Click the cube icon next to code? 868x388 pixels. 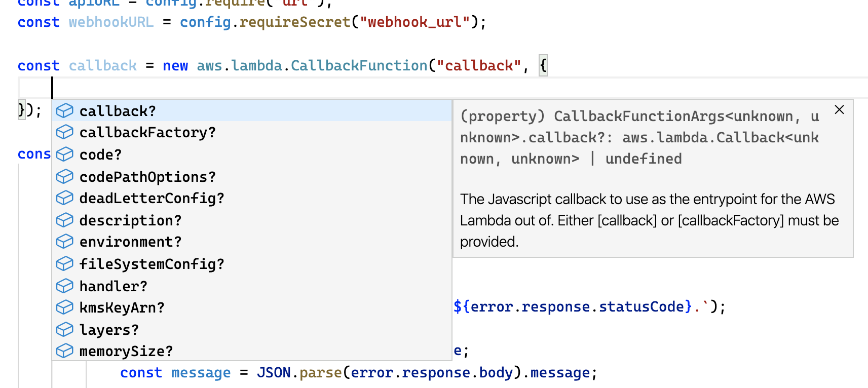click(65, 154)
